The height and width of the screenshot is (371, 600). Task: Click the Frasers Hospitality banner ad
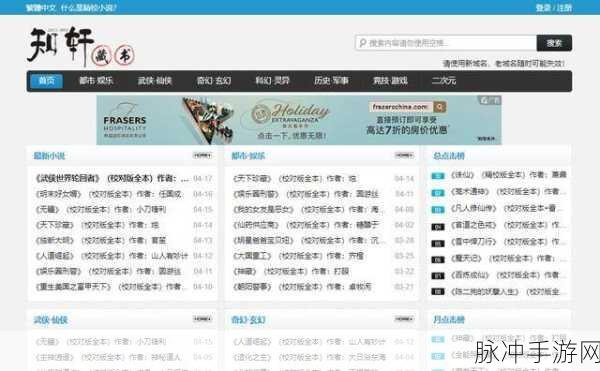pos(299,120)
